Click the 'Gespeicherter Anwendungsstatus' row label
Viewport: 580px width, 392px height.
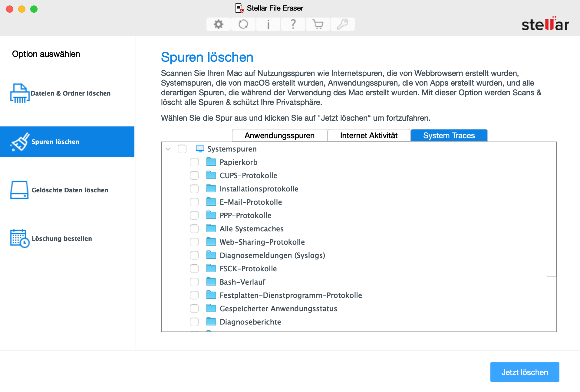pyautogui.click(x=278, y=309)
